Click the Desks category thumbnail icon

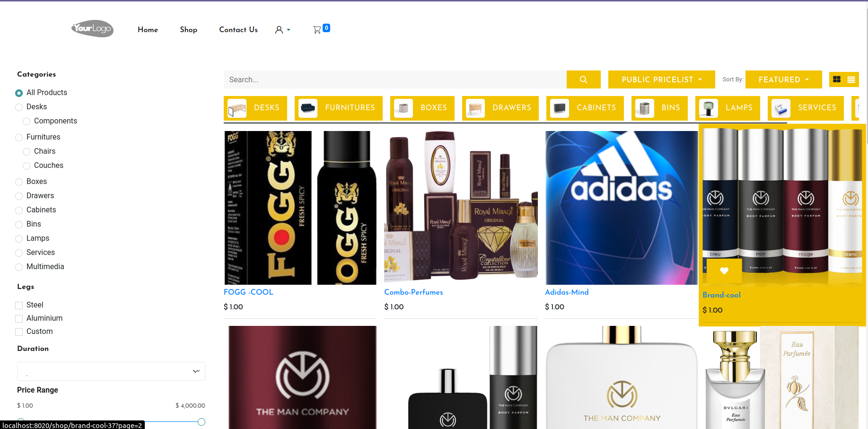pyautogui.click(x=237, y=108)
